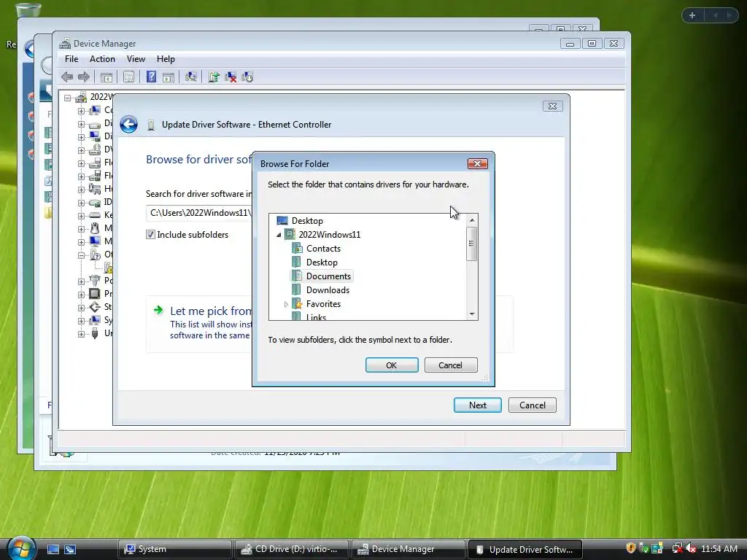Screen dimensions: 747x560
Task: Click Show/Hide Console Tree toolbar icon
Action: [x=107, y=77]
